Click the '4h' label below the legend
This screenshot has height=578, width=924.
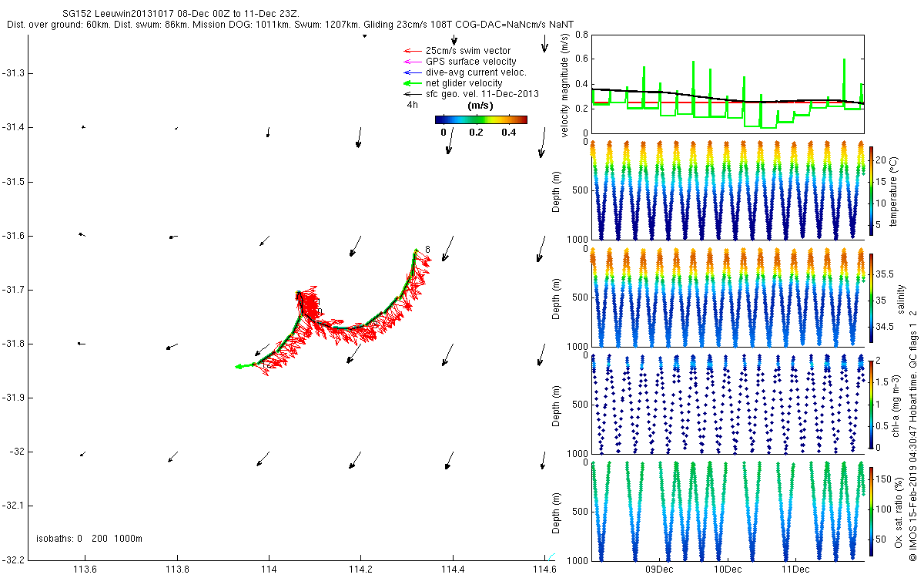(x=413, y=105)
